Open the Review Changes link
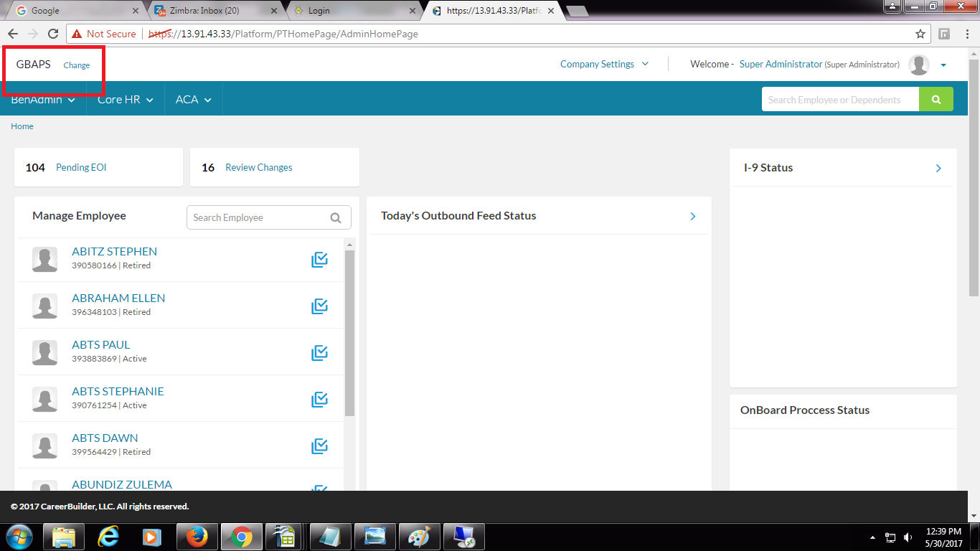The height and width of the screenshot is (551, 980). pyautogui.click(x=258, y=167)
